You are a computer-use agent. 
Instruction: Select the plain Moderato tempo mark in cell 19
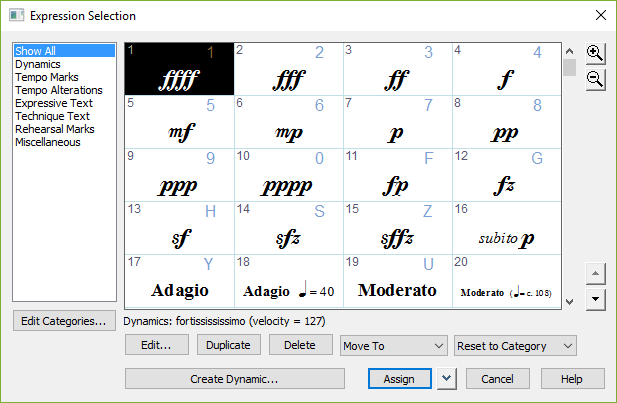(397, 281)
